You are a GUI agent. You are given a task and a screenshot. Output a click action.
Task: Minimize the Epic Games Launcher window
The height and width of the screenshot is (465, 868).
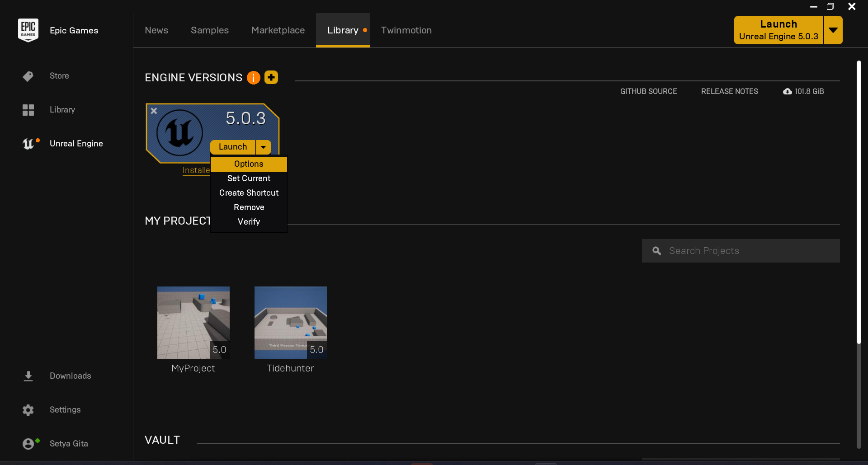point(814,6)
